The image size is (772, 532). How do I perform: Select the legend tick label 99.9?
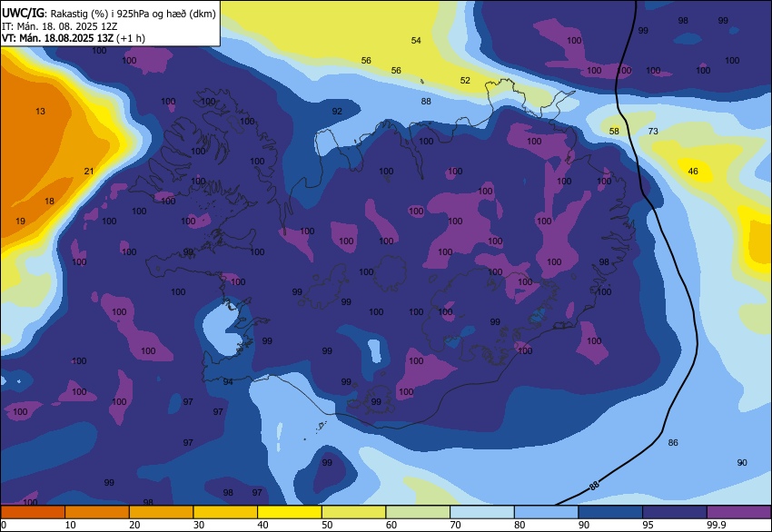click(x=717, y=525)
